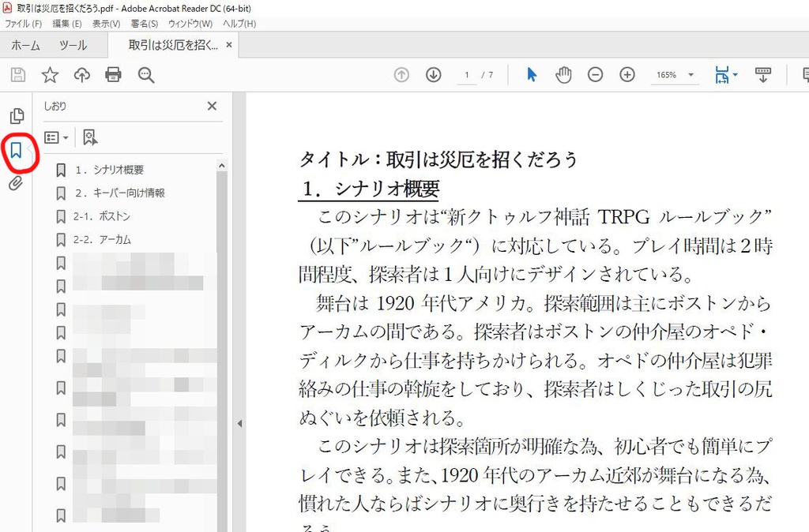This screenshot has height=532, width=809.
Task: Open the bookmark options dropdown menu
Action: [55, 137]
